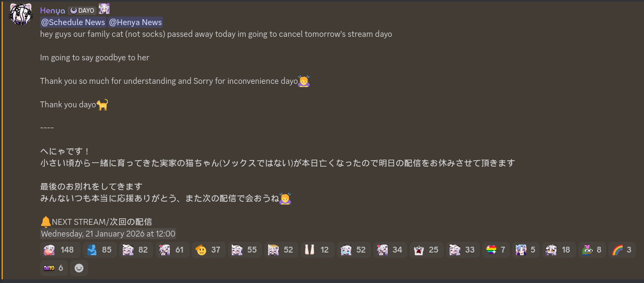
Task: Add the reaction showing 82
Action: coord(136,250)
